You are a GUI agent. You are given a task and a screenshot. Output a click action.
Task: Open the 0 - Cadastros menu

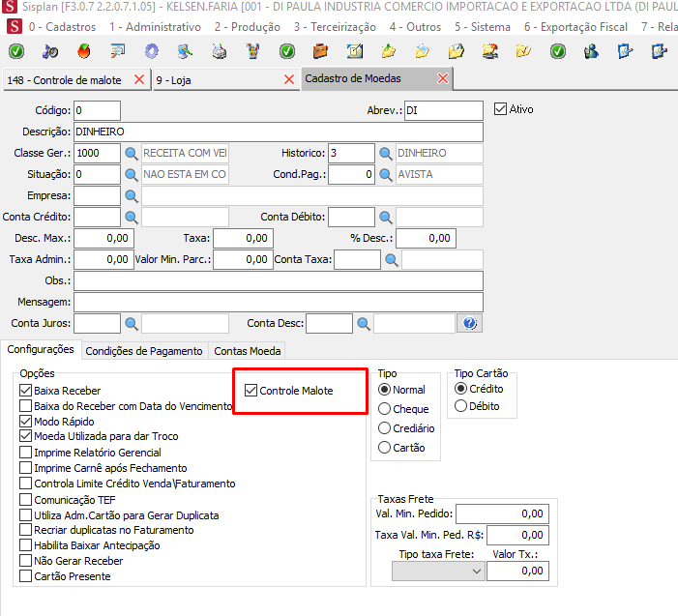pyautogui.click(x=62, y=27)
